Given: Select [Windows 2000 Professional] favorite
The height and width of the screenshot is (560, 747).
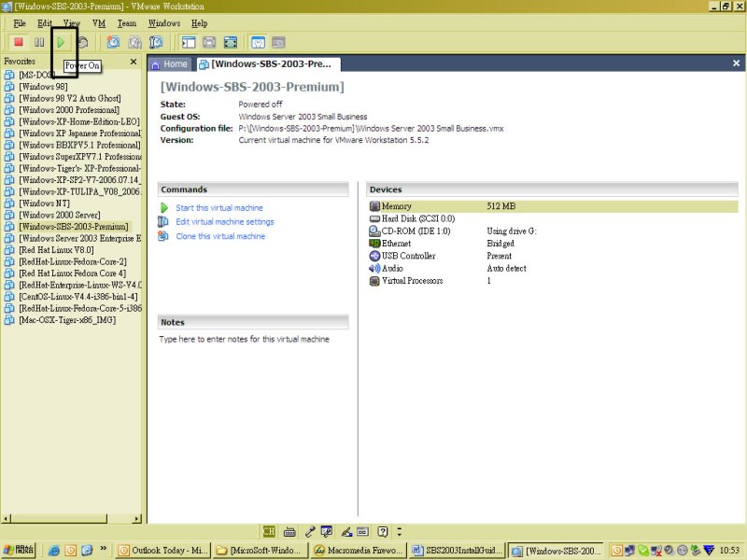Looking at the screenshot, I should click(x=69, y=110).
